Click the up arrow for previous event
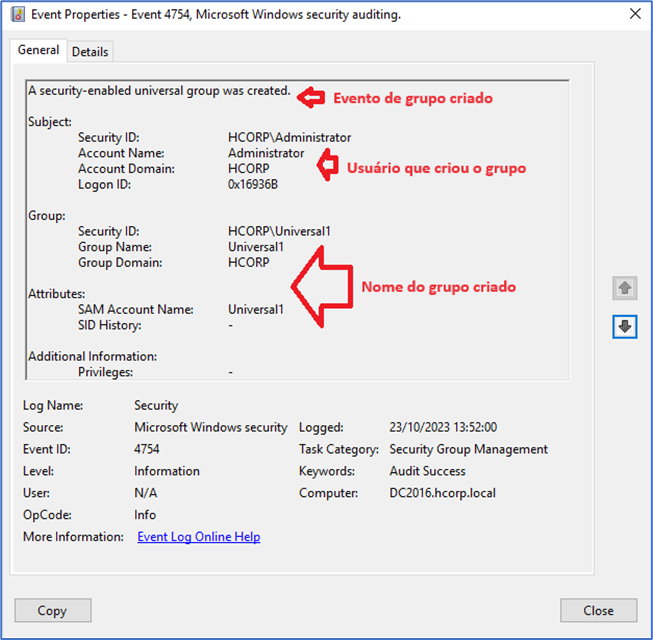653x640 pixels. tap(625, 288)
